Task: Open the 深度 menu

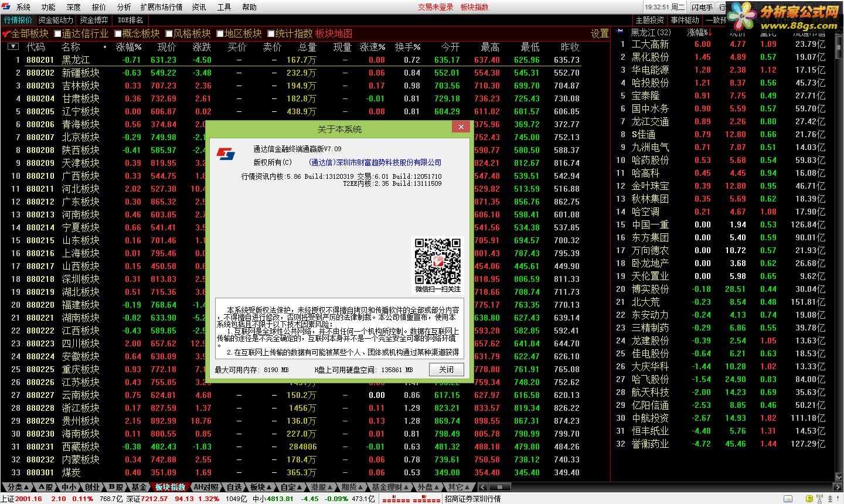Action: [74, 7]
